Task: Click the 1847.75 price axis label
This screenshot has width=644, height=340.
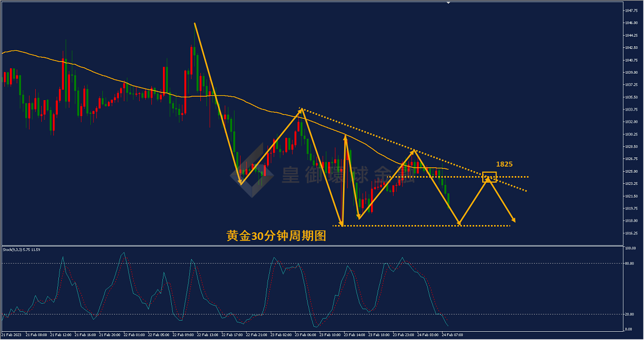Action: tap(632, 10)
